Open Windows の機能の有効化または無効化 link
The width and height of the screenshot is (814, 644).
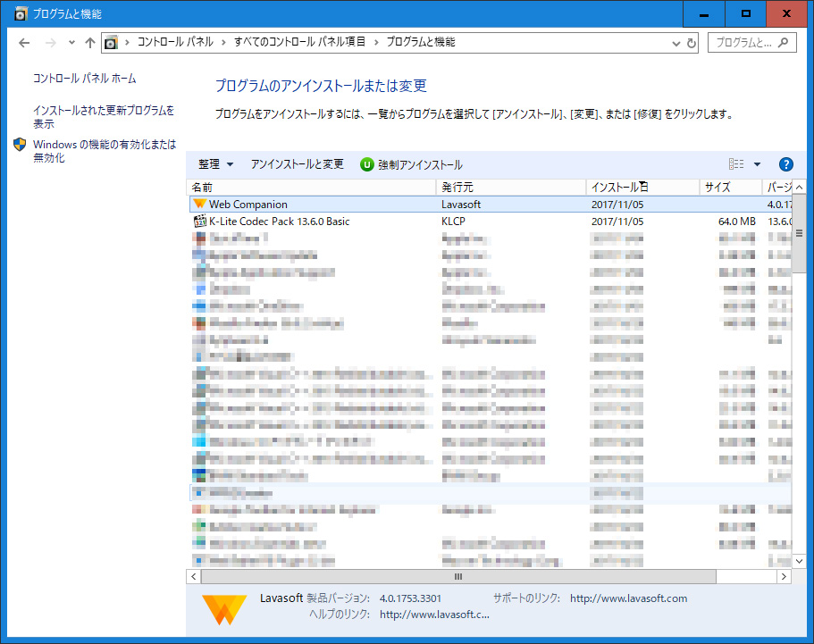pyautogui.click(x=105, y=151)
